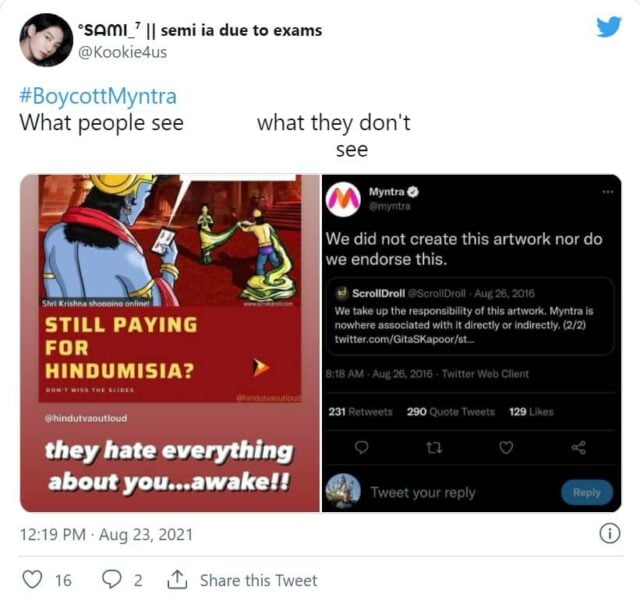Open three-dot menu on Myntra tweet
Screen dimensions: 640x601
point(607,191)
